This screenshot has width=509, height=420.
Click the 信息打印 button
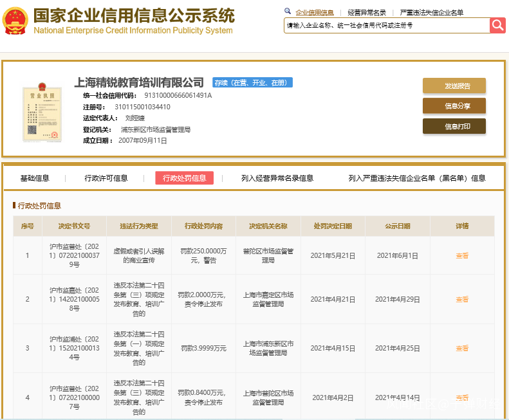coord(454,127)
